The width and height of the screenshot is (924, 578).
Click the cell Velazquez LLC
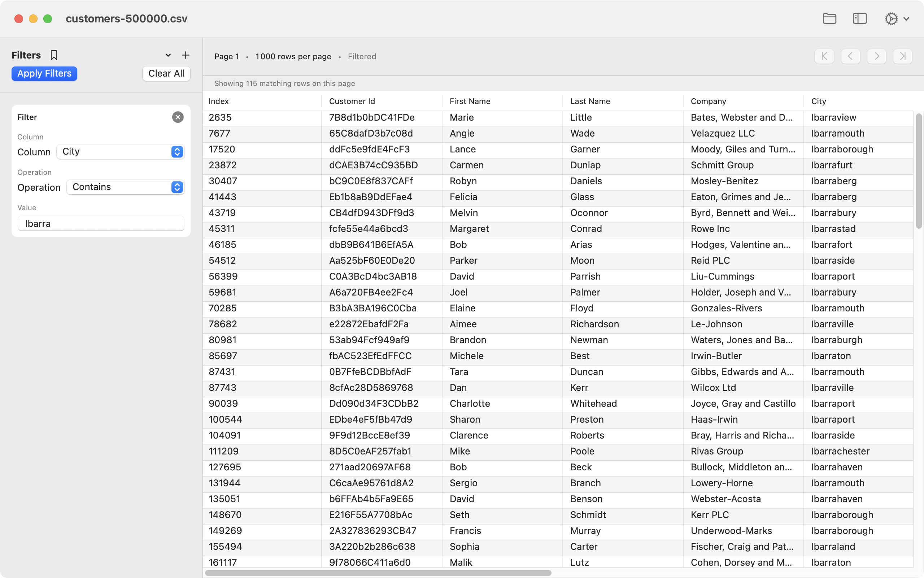pos(722,133)
